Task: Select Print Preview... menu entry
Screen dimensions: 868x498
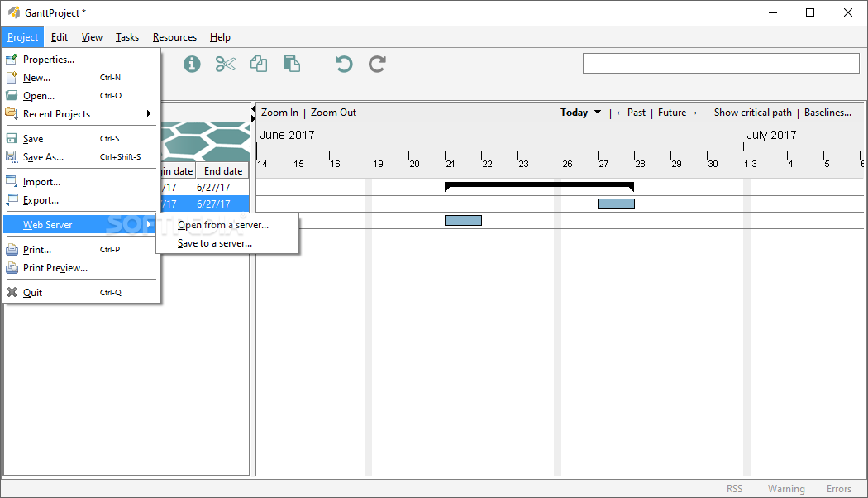Action: tap(81, 268)
